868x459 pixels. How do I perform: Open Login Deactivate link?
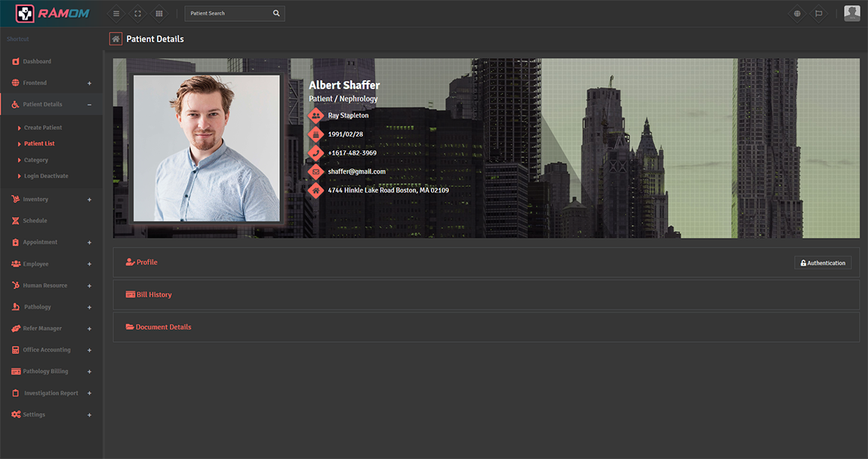click(x=46, y=177)
